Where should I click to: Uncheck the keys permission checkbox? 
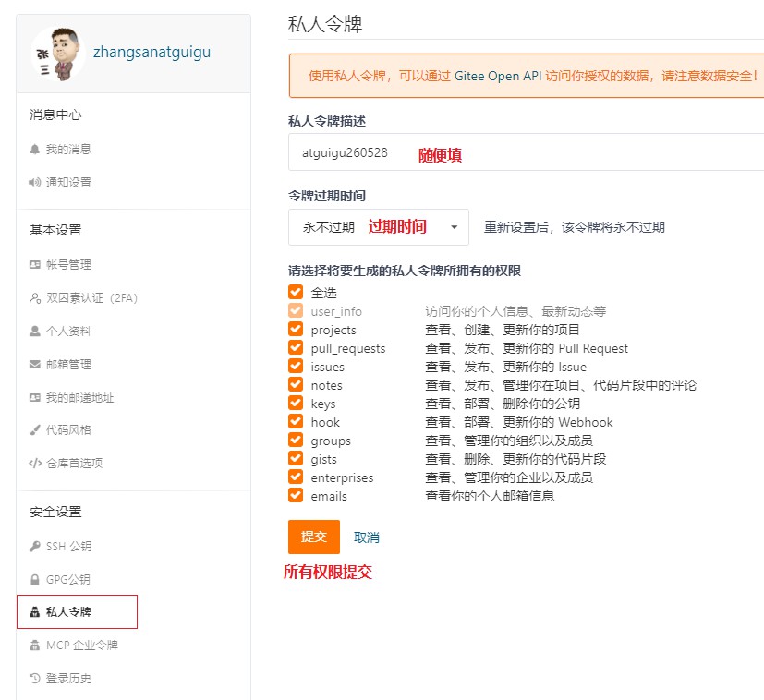point(296,403)
